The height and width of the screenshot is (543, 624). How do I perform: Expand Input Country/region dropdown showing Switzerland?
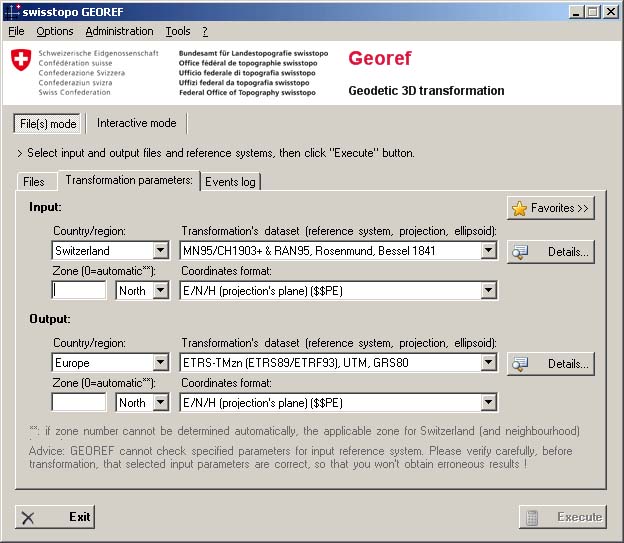161,250
